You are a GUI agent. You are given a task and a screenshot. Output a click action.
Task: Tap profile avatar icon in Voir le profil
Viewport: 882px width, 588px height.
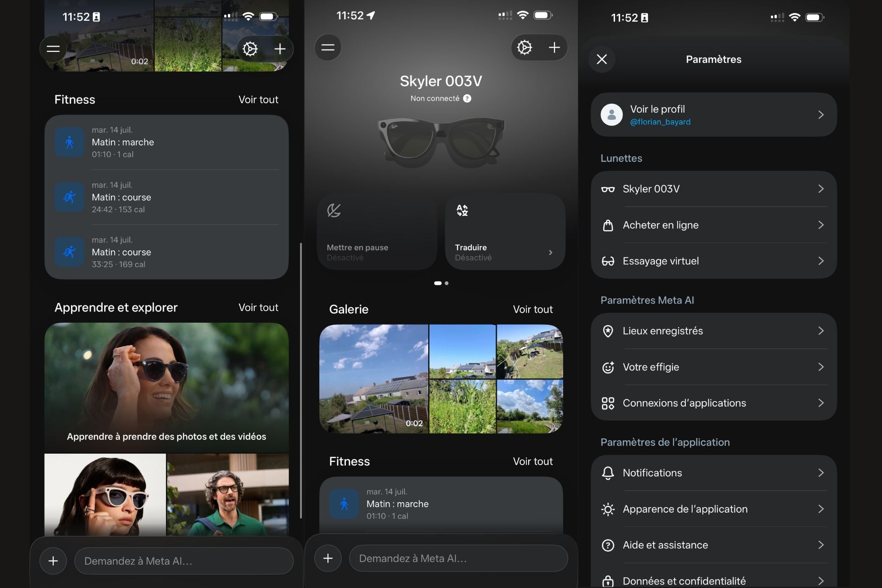click(611, 115)
